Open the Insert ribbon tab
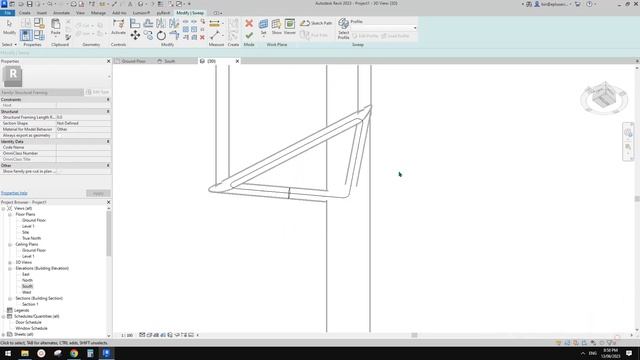The height and width of the screenshot is (360, 640). [42, 13]
